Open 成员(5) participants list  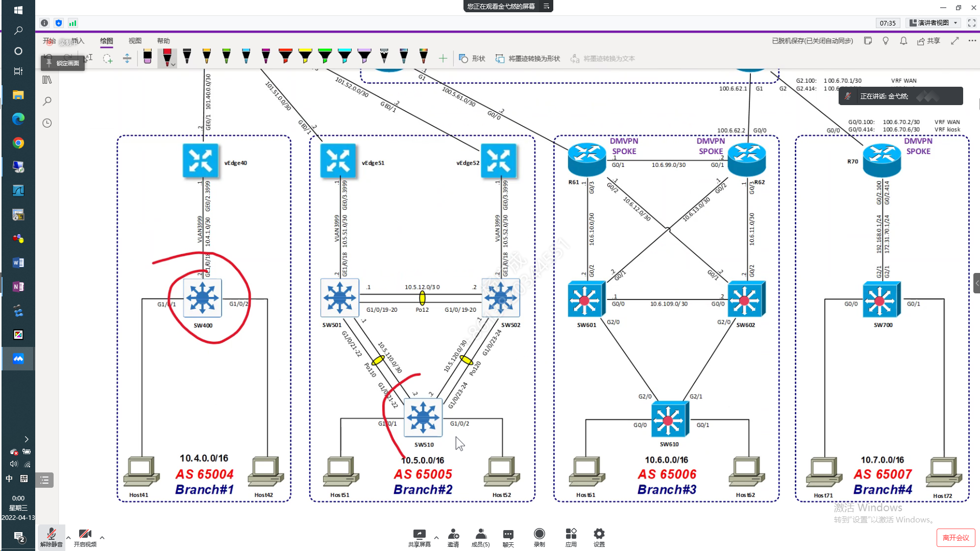pos(480,538)
